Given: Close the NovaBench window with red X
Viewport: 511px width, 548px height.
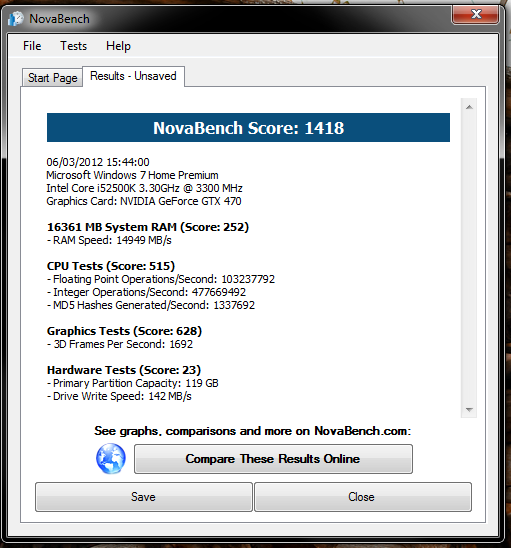Looking at the screenshot, I should pyautogui.click(x=475, y=14).
